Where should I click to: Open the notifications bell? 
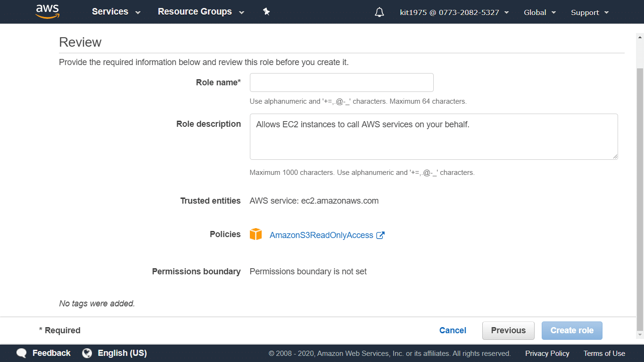[380, 12]
